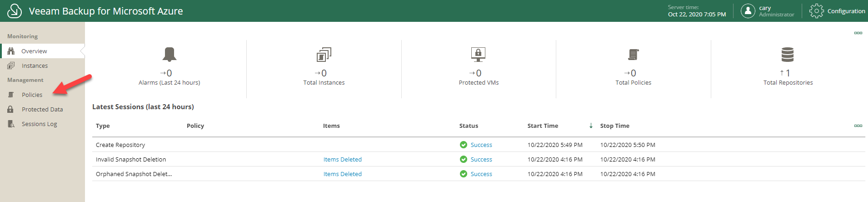Open the dashboard widget options menu
Viewport: 868px width, 202px height.
[858, 33]
